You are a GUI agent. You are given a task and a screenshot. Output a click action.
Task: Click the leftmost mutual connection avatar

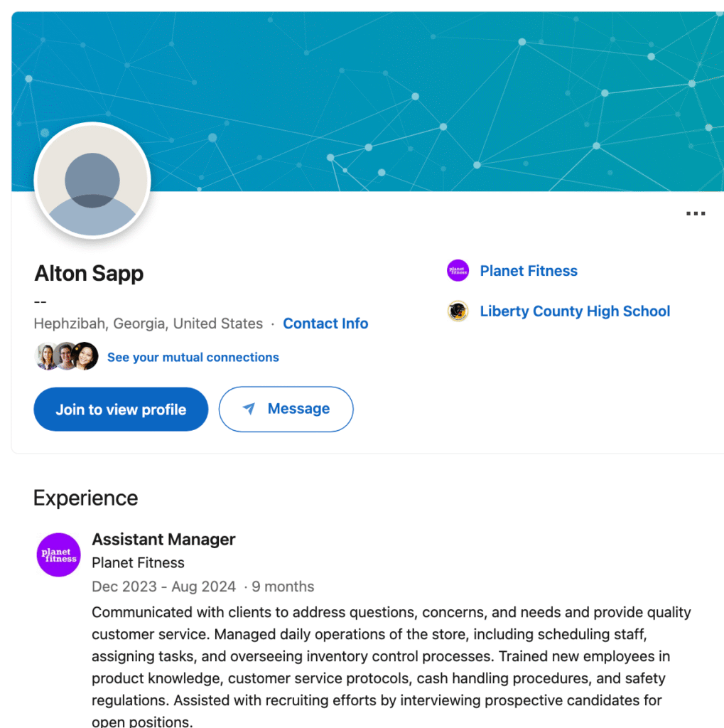pyautogui.click(x=47, y=356)
